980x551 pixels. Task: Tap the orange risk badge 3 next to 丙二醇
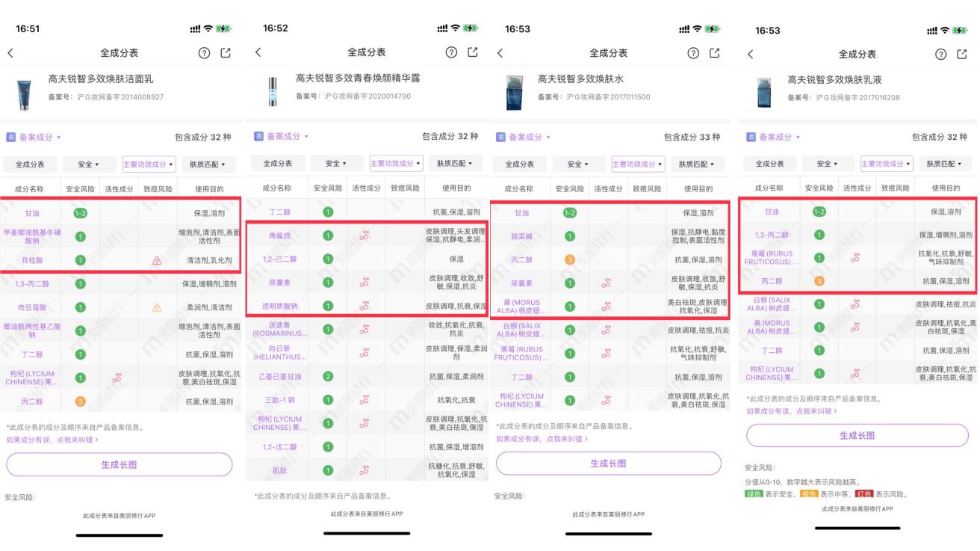(80, 401)
